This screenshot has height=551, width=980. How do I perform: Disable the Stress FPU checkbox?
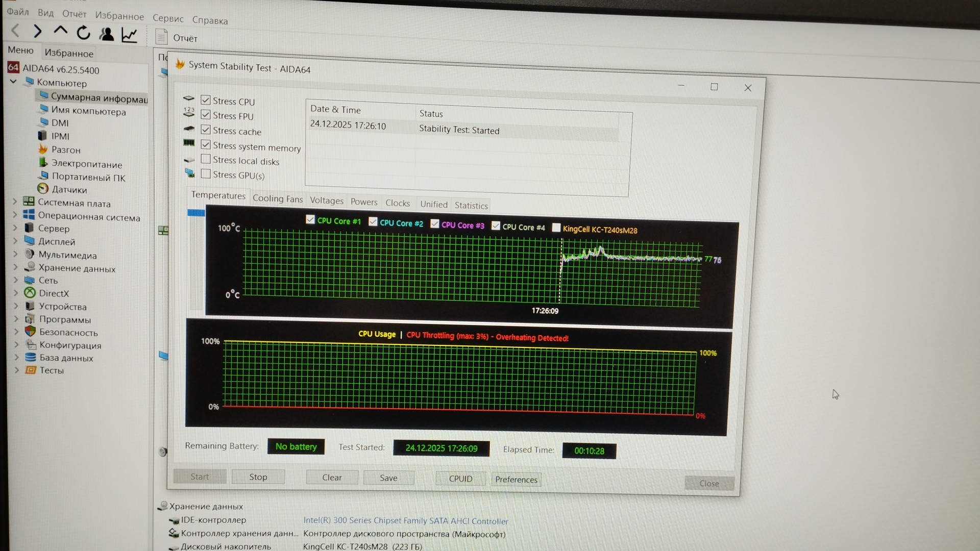point(206,115)
